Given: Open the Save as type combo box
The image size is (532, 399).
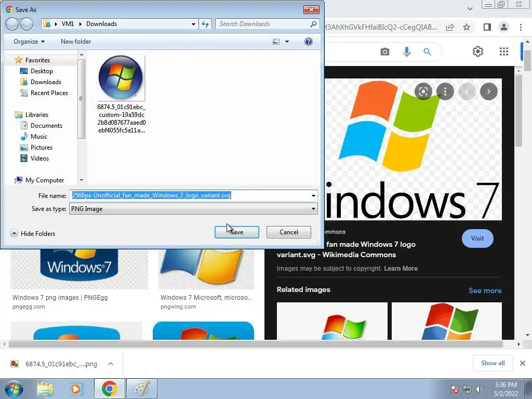Looking at the screenshot, I should pos(193,209).
